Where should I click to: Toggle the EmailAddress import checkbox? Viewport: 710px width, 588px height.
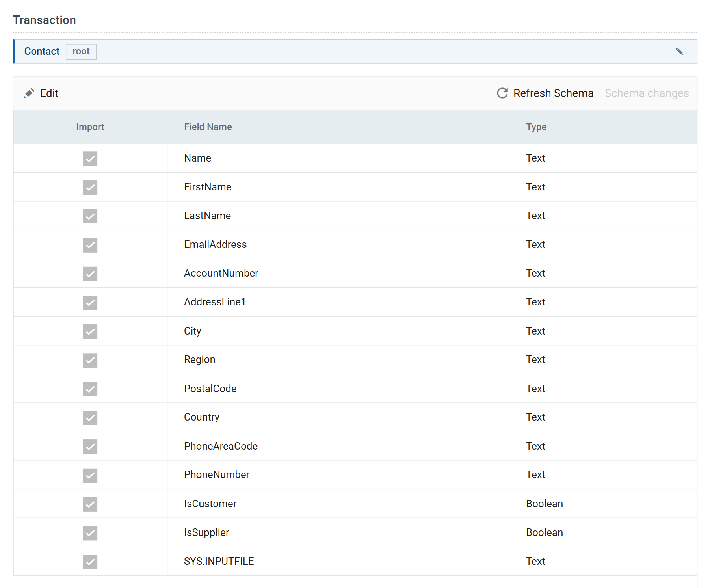(90, 245)
